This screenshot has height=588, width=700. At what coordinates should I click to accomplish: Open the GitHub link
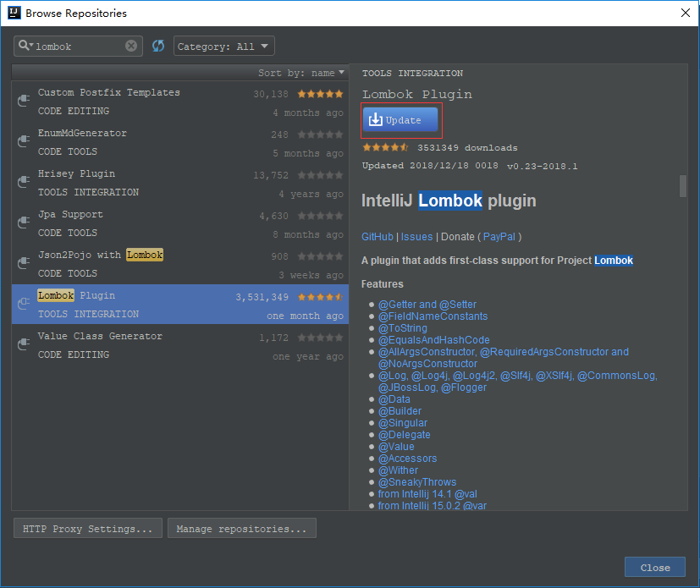click(377, 237)
